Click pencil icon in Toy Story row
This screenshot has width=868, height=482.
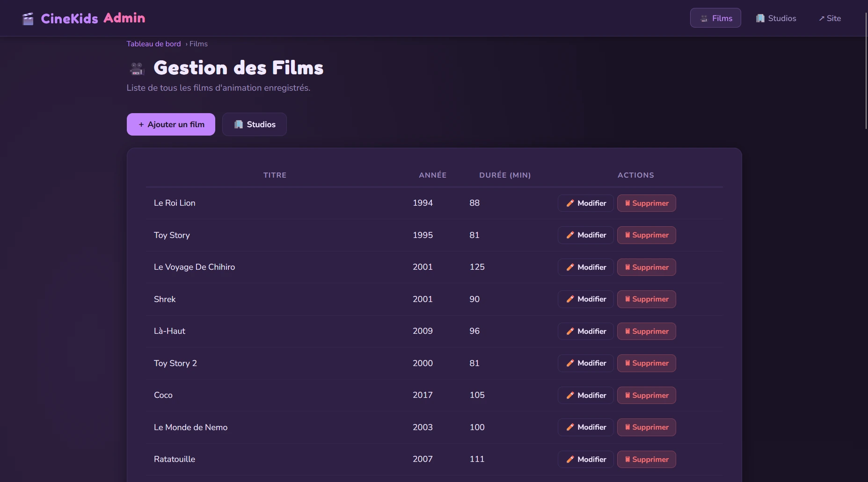click(x=570, y=235)
